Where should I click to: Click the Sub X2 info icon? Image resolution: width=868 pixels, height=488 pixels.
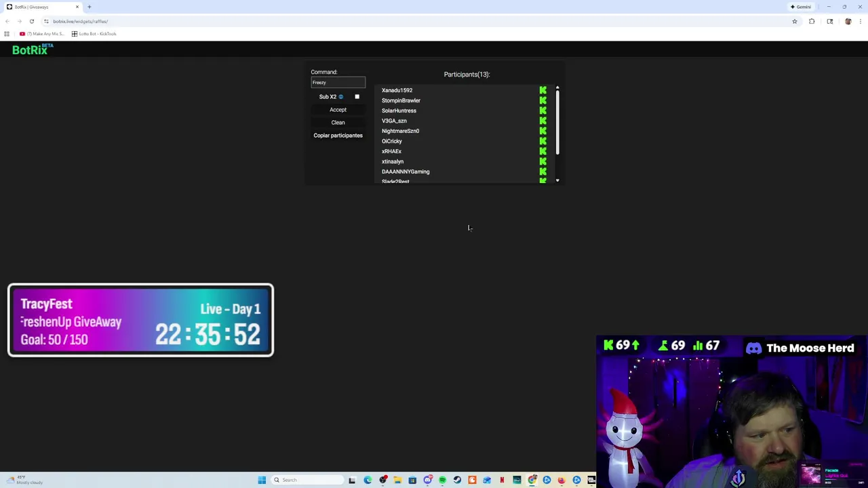click(341, 97)
